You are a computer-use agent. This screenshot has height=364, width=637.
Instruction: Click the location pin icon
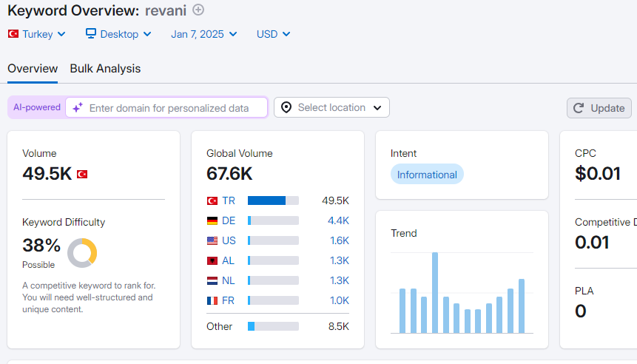(x=286, y=108)
